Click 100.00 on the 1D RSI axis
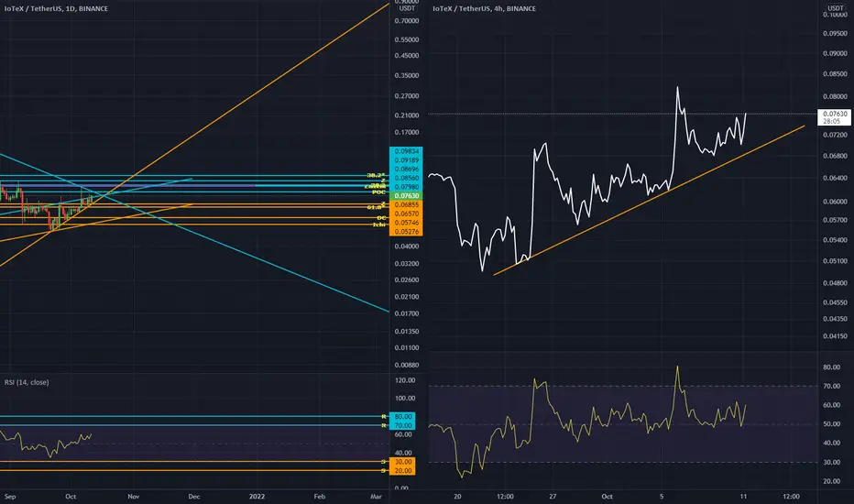The height and width of the screenshot is (504, 854). click(x=405, y=399)
